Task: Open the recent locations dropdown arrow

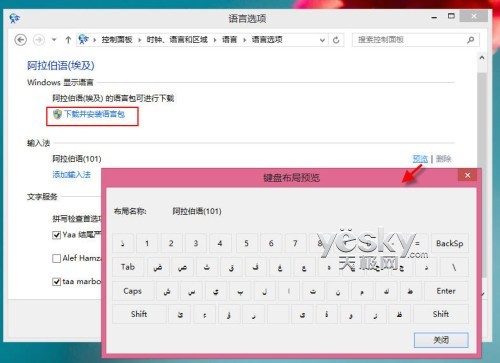Action: coord(54,40)
